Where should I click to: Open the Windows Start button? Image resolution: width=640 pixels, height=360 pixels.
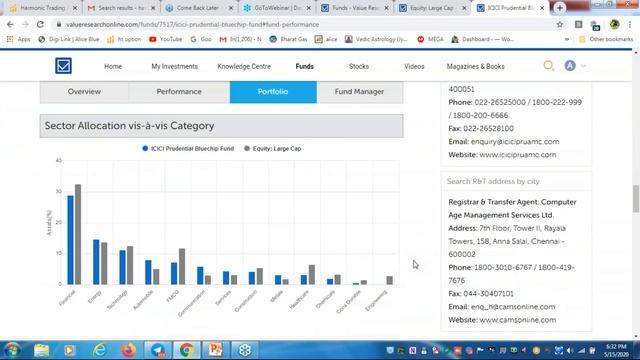point(12,350)
